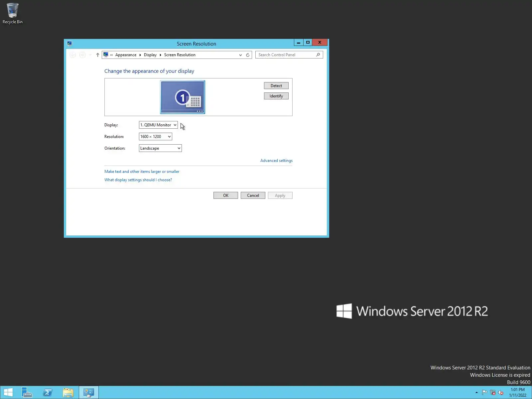Close the Screen Resolution window
This screenshot has height=399, width=532.
click(320, 43)
